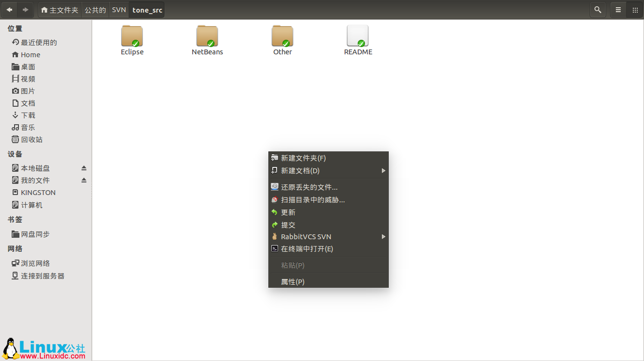Click the 更新 SVN update arrow icon
The image size is (644, 361).
[276, 212]
